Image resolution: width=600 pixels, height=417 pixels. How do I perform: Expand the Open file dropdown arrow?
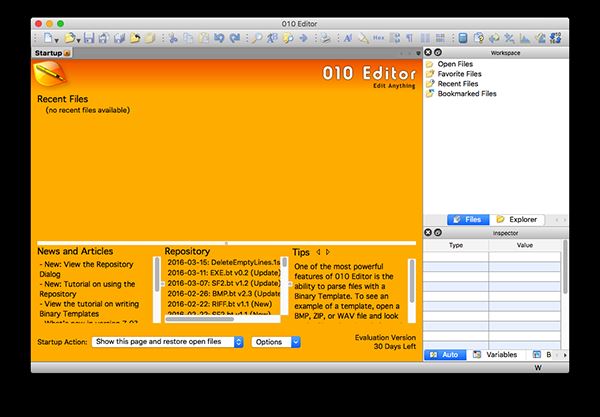(x=78, y=40)
